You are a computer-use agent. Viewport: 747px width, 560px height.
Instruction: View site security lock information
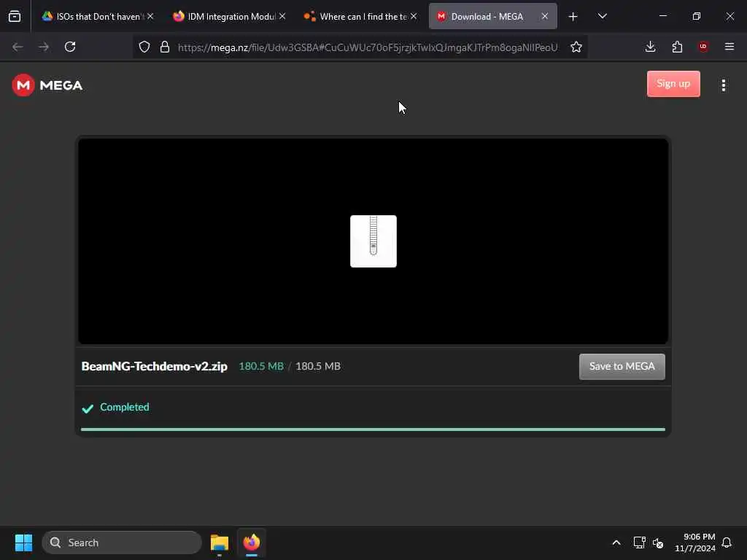click(x=165, y=47)
